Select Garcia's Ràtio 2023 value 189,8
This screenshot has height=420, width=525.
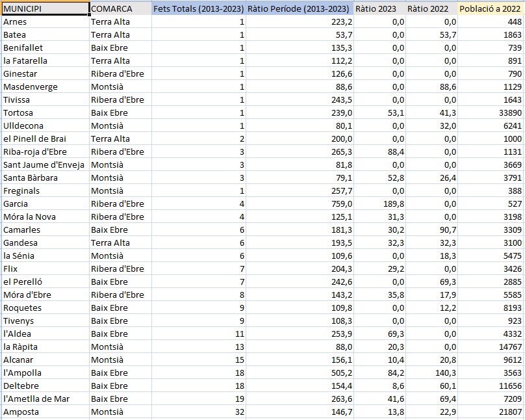(x=380, y=203)
